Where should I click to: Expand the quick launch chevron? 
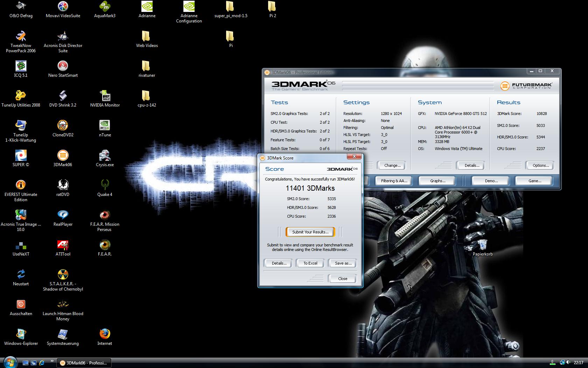pos(52,361)
